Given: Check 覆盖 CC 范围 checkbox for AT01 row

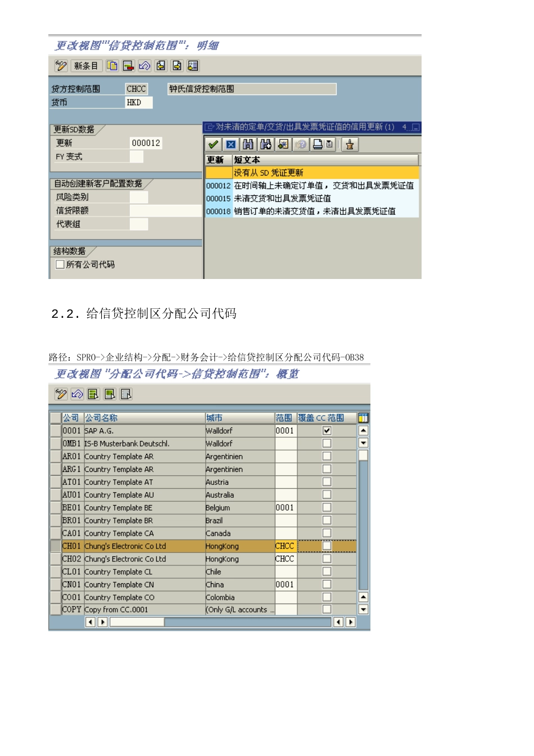Looking at the screenshot, I should point(327,482).
